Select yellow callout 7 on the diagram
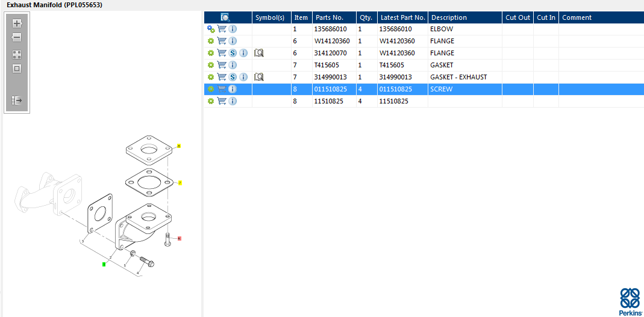644x317 pixels. point(180,183)
